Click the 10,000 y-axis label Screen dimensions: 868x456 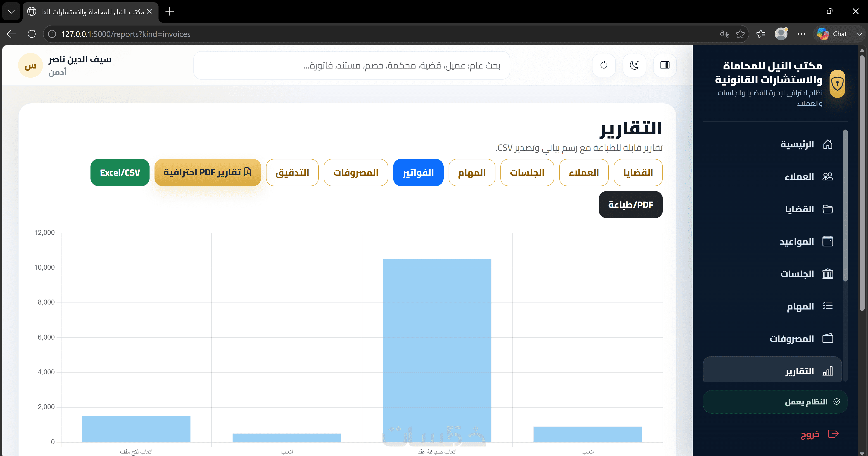coord(45,267)
